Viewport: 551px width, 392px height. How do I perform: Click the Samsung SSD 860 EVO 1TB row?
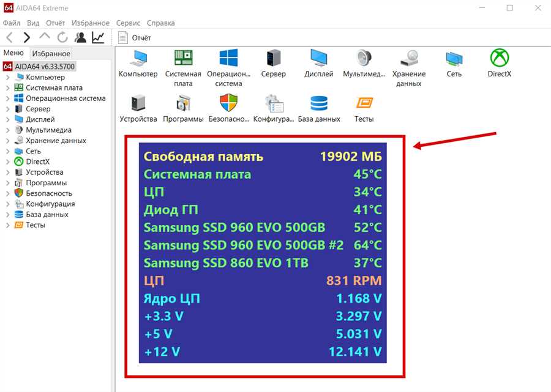click(x=263, y=263)
